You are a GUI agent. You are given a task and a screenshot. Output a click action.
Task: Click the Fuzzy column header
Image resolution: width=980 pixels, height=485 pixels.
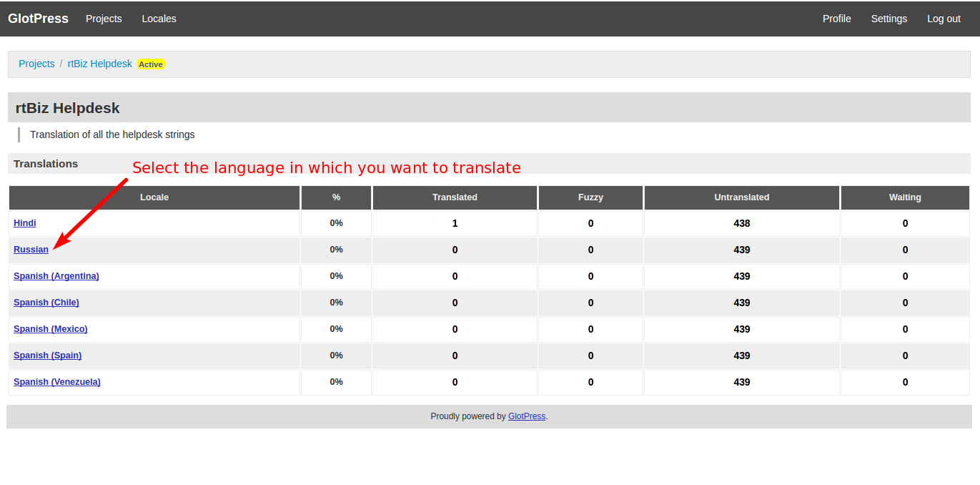[x=590, y=197]
